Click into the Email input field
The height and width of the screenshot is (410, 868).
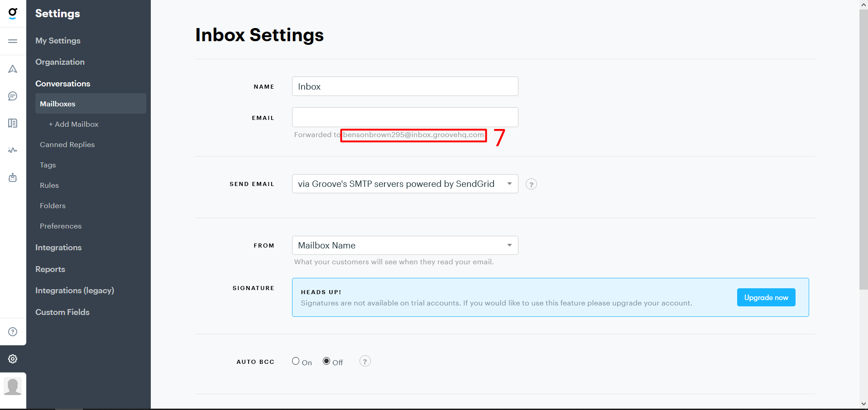[405, 117]
